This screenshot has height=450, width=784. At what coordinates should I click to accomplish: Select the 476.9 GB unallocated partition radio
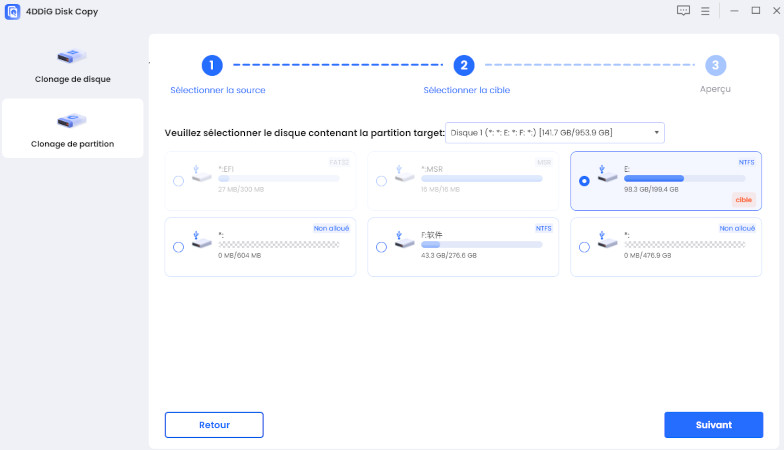(x=584, y=247)
